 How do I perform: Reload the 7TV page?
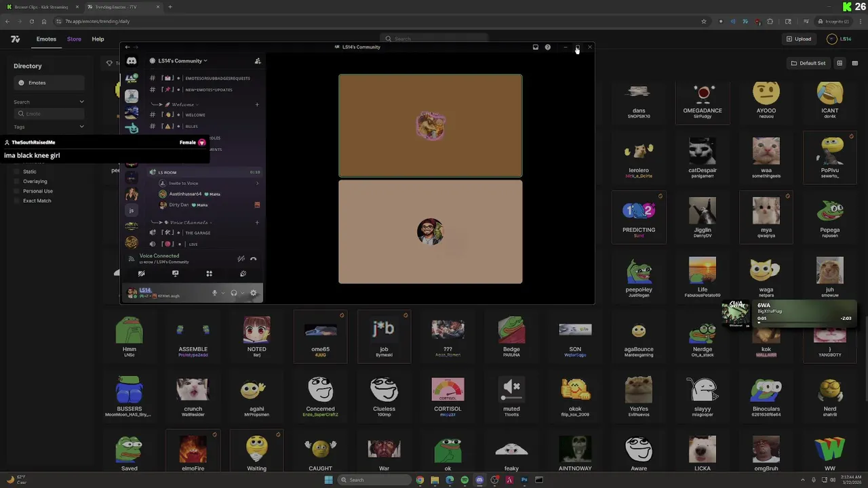pos(31,21)
